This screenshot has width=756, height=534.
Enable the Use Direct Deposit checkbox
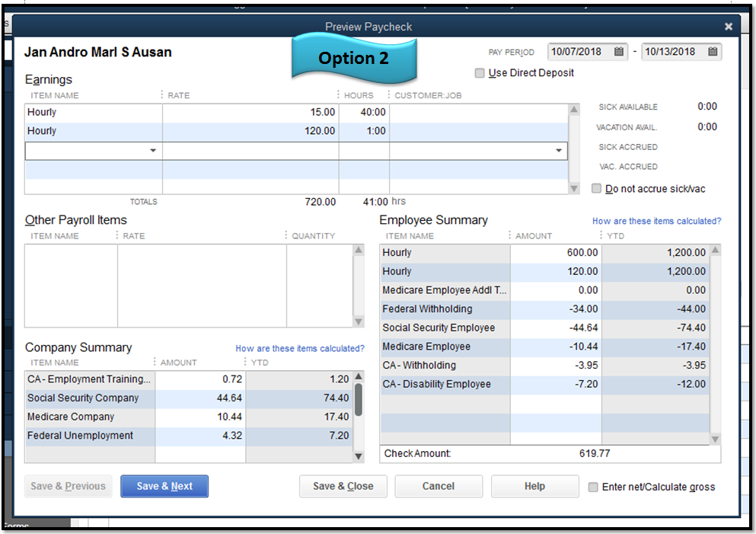point(479,72)
